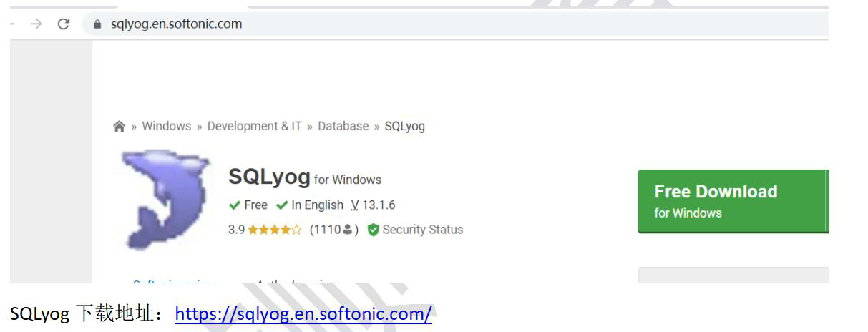Image resolution: width=868 pixels, height=332 pixels.
Task: Click the SQLyog for Windows title
Action: point(305,177)
